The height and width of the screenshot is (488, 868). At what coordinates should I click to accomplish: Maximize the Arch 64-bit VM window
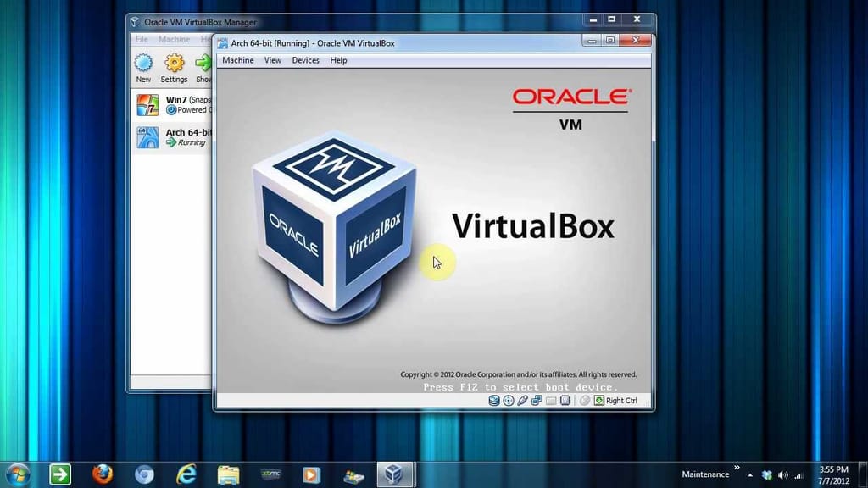click(x=610, y=41)
